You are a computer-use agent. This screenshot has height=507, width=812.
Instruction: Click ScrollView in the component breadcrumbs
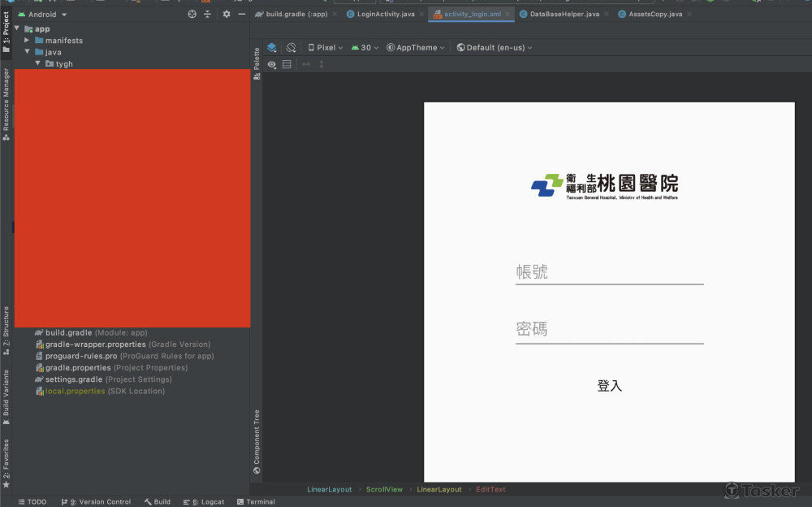(x=384, y=489)
